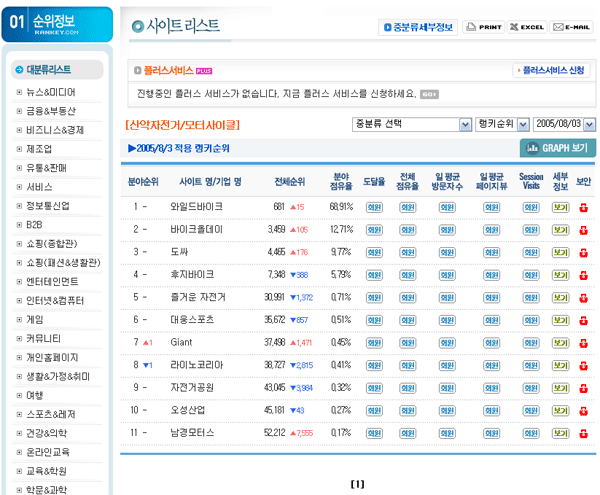Open 생활&가정&취미 category

58,376
